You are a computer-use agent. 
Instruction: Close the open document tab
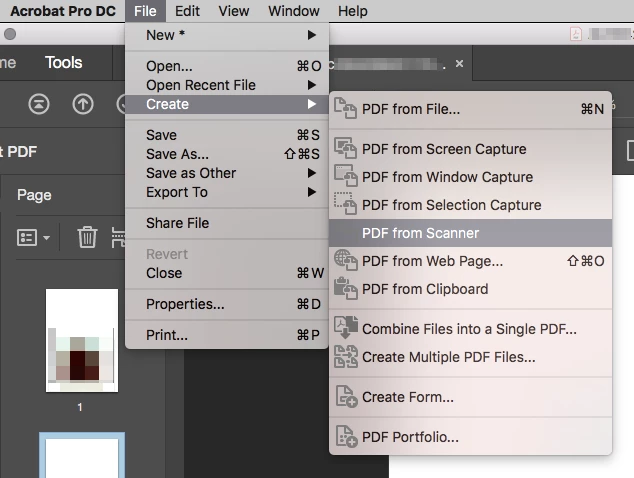pyautogui.click(x=459, y=63)
